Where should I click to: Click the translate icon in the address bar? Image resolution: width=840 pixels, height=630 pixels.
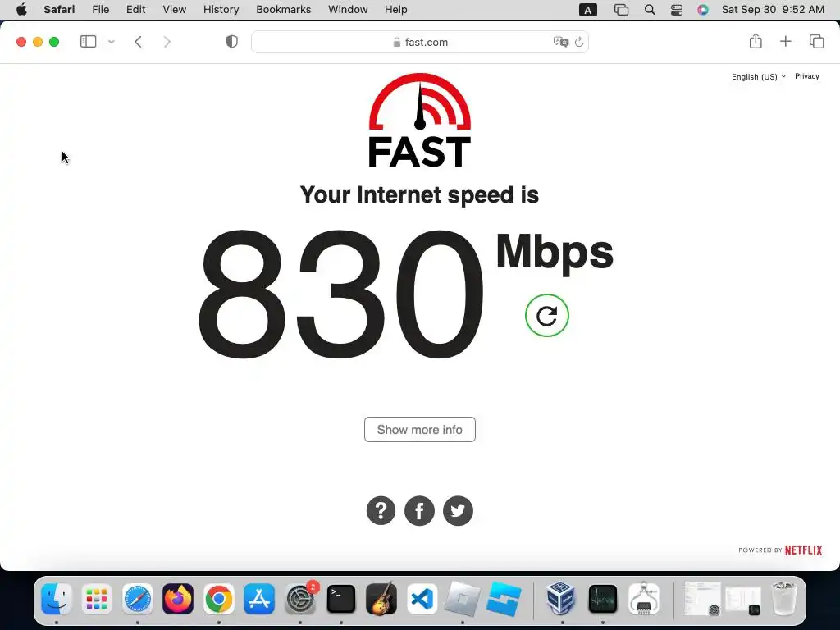[560, 42]
